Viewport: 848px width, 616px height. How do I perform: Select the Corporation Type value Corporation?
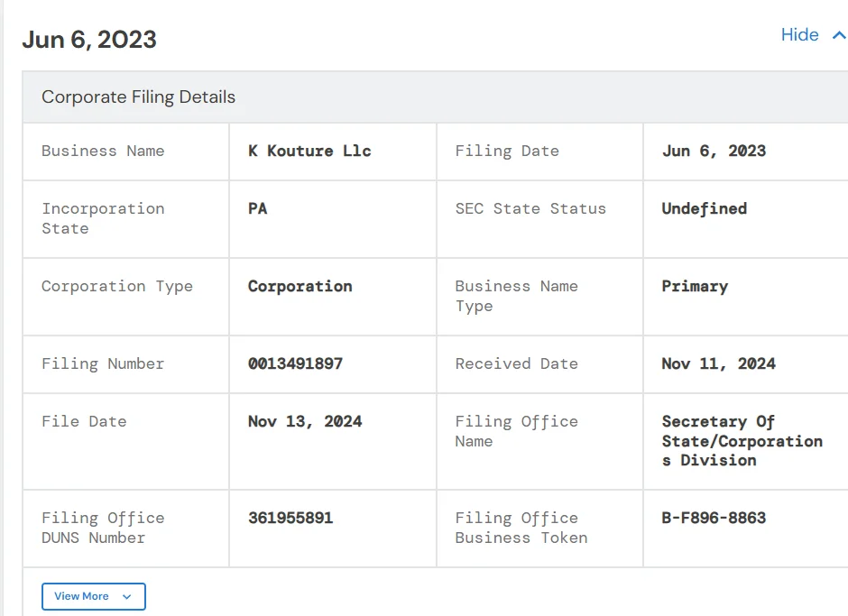(300, 287)
